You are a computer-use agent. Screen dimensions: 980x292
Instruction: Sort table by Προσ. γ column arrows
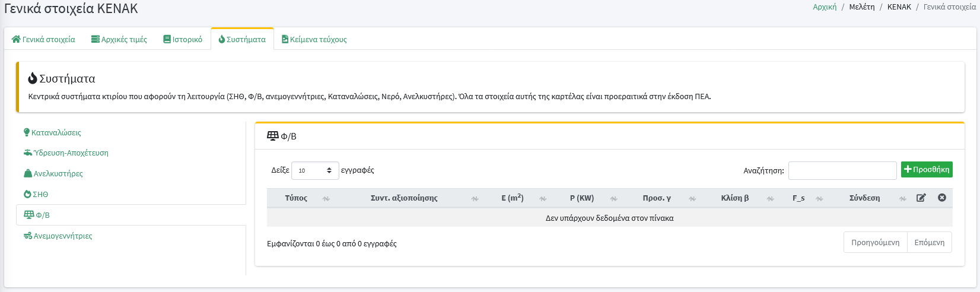pos(692,199)
